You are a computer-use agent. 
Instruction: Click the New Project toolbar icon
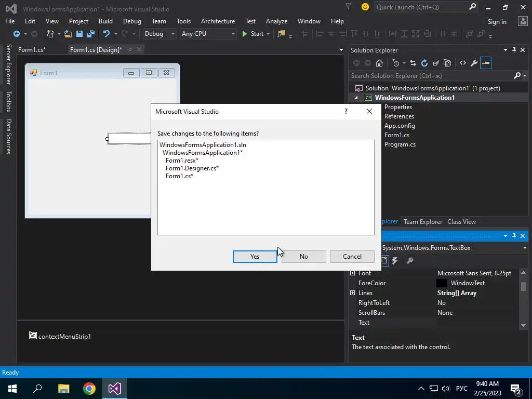(50, 34)
